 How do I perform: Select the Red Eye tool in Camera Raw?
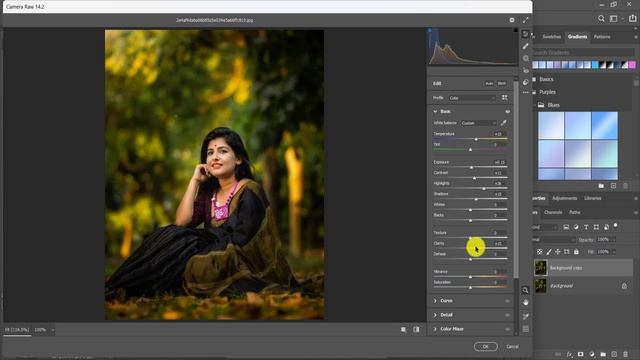525,70
